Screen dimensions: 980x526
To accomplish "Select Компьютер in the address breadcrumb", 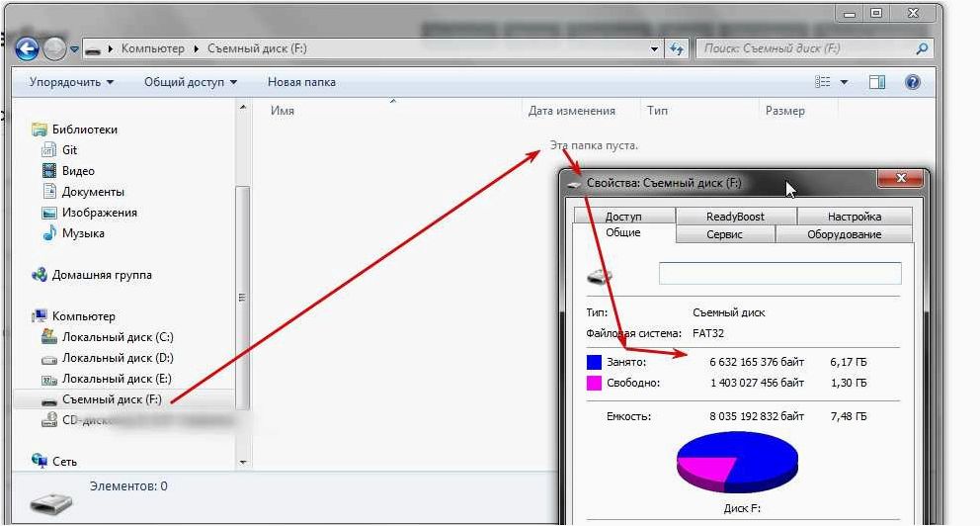I will 152,48.
